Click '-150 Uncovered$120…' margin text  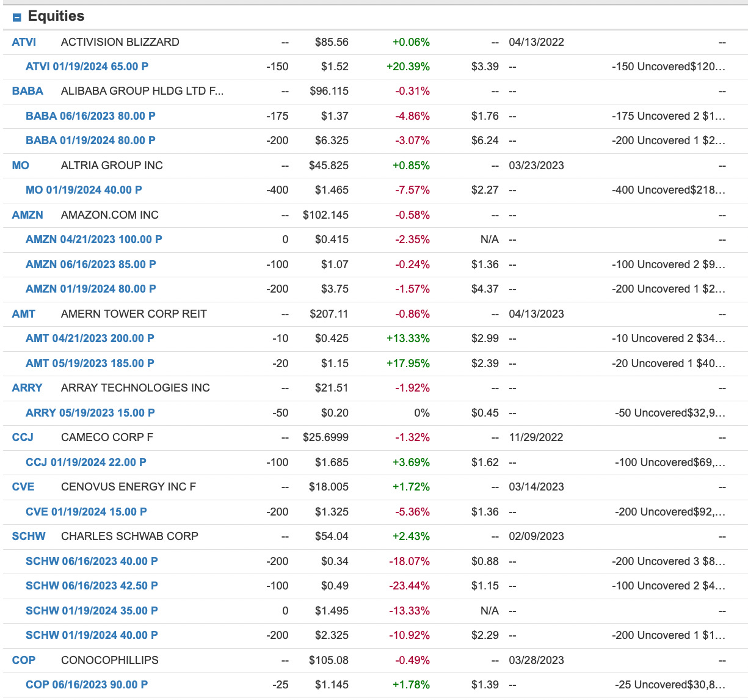(669, 67)
